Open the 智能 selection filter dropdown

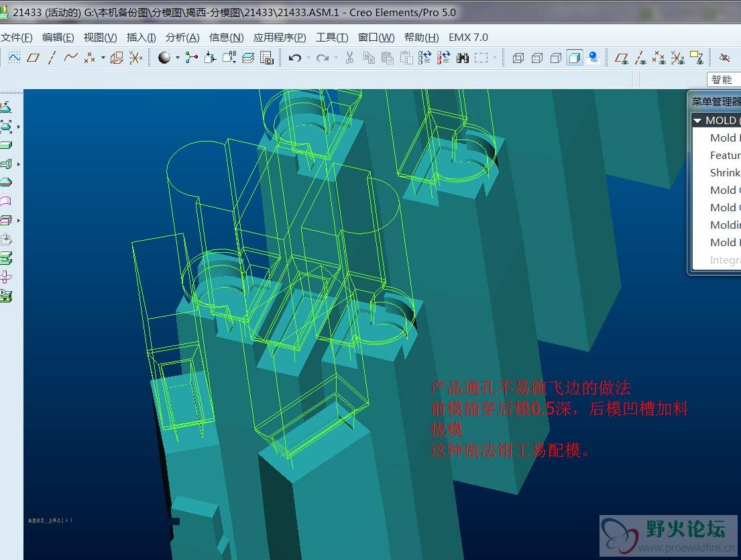[x=724, y=79]
